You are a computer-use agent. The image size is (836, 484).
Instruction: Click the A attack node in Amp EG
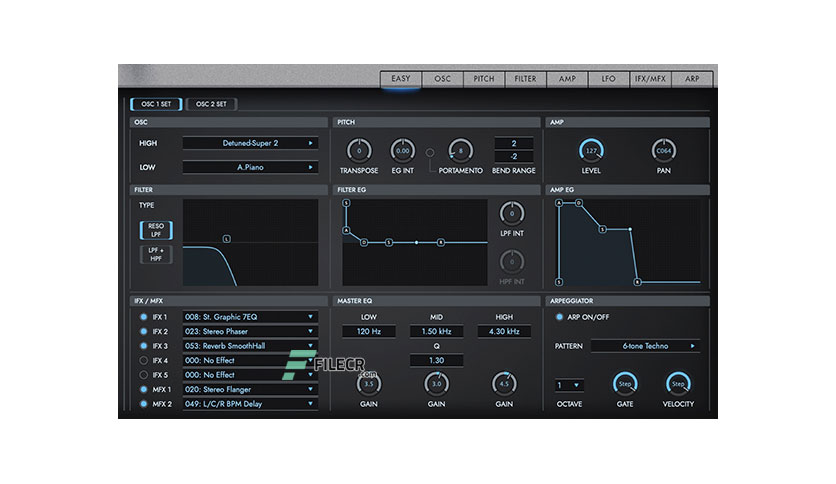click(x=559, y=203)
